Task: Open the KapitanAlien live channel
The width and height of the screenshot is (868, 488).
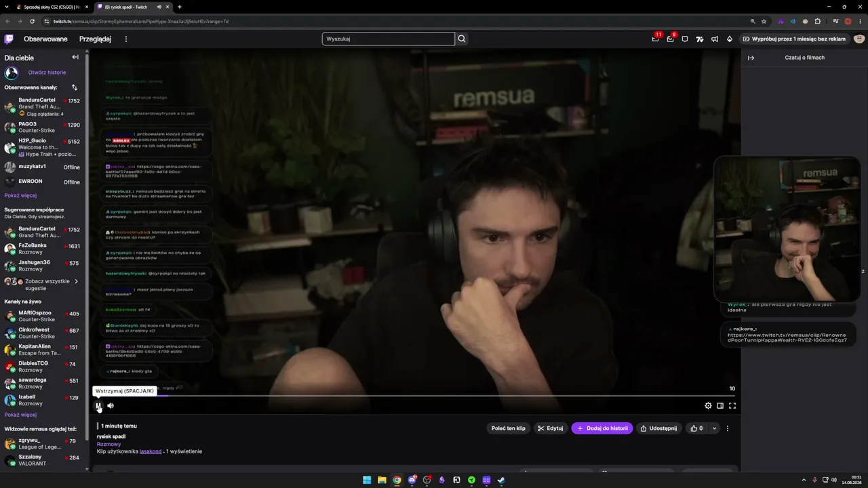Action: [x=42, y=350]
